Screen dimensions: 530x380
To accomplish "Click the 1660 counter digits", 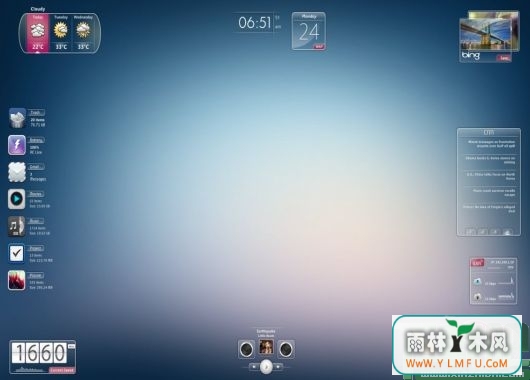I will (39, 353).
